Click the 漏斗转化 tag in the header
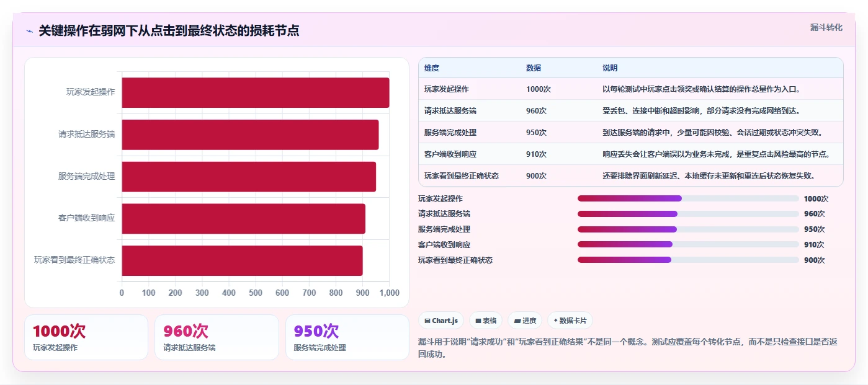The height and width of the screenshot is (385, 868). (826, 27)
